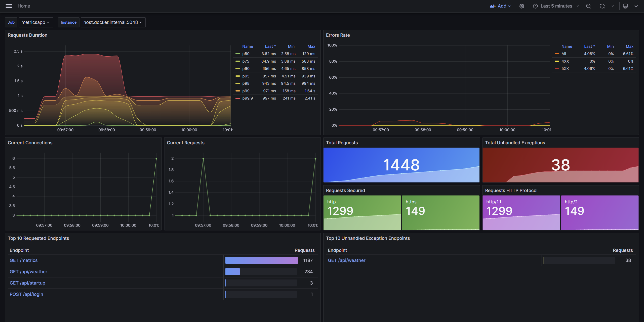This screenshot has height=322, width=644.
Task: Open the Add menu
Action: pyautogui.click(x=502, y=6)
